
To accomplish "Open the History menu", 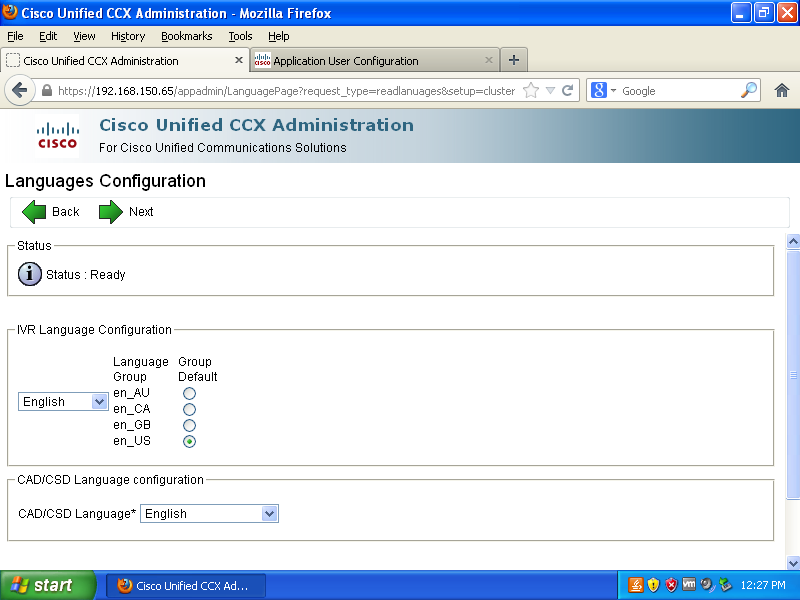I will point(128,36).
